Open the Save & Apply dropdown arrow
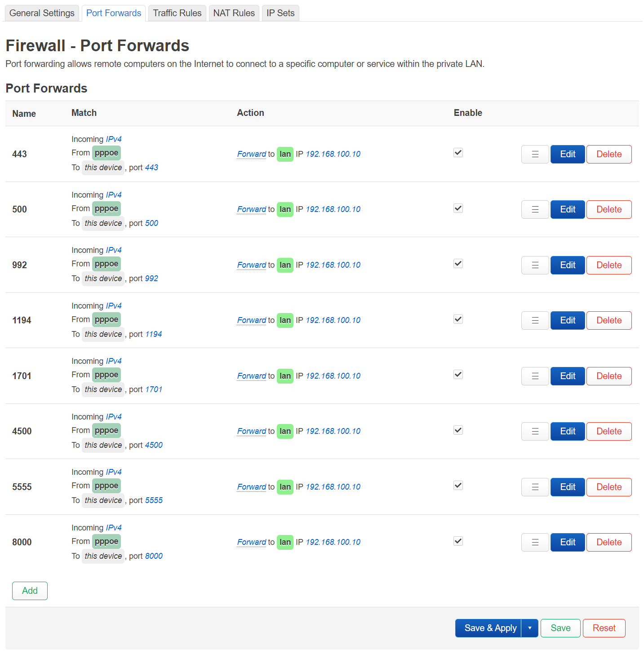Image resolution: width=644 pixels, height=654 pixels. click(530, 628)
